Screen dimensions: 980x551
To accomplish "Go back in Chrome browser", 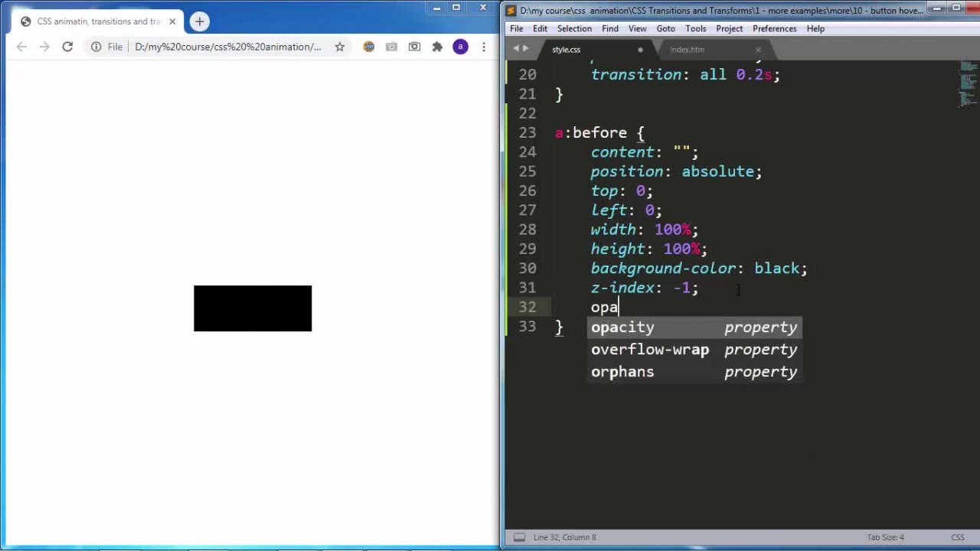I will coord(21,47).
